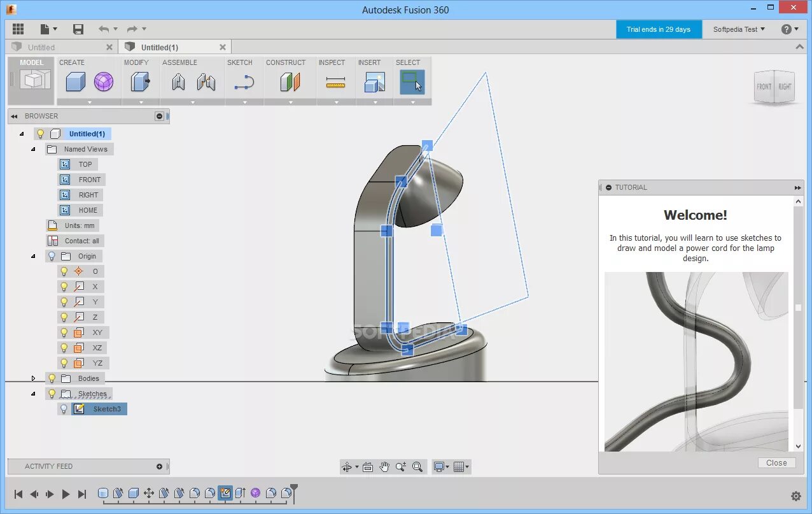812x514 pixels.
Task: Toggle visibility of the YZ plane
Action: pos(64,363)
